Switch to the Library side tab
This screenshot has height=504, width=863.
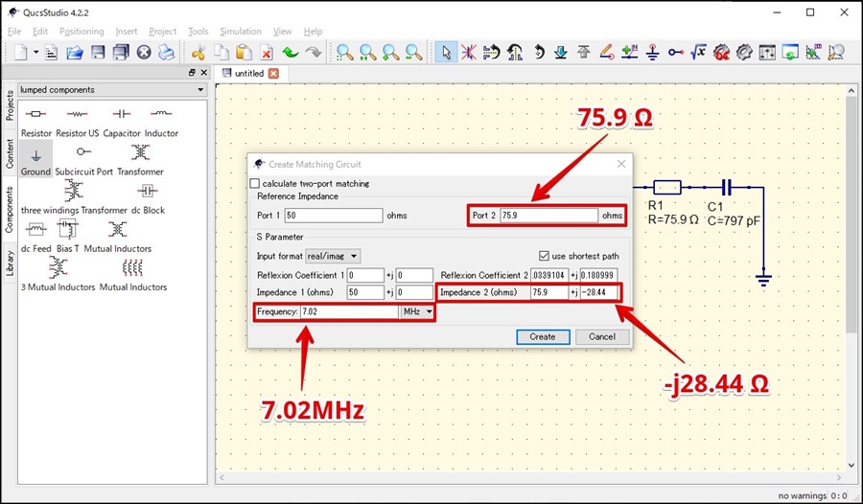10,263
